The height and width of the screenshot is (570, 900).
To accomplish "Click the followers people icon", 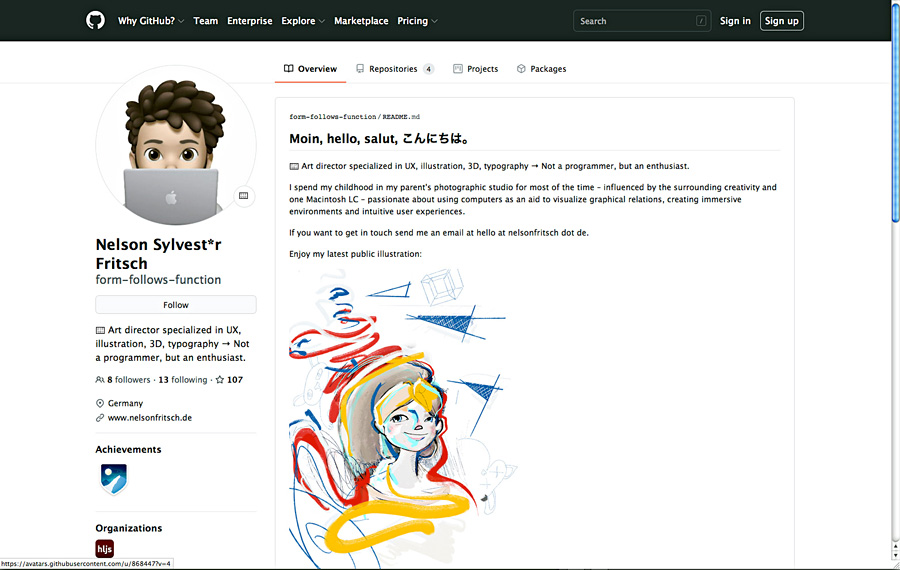I will (100, 380).
